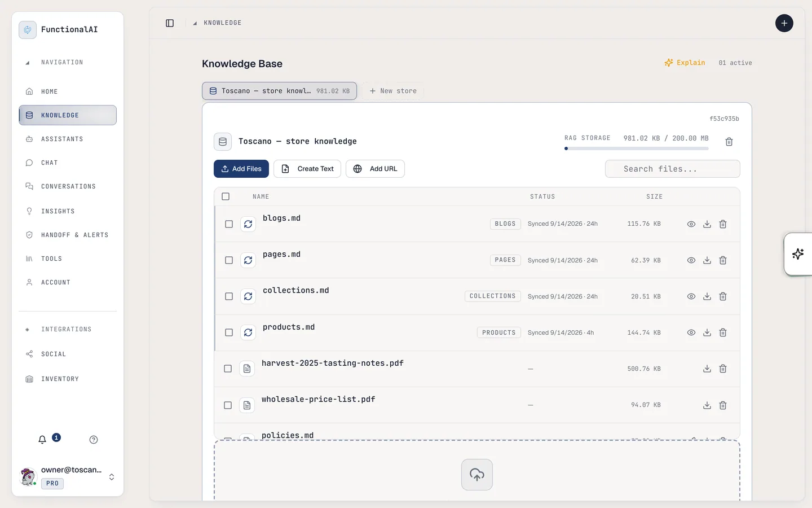Open the account switcher chevrons
Image resolution: width=812 pixels, height=508 pixels.
[x=112, y=477]
